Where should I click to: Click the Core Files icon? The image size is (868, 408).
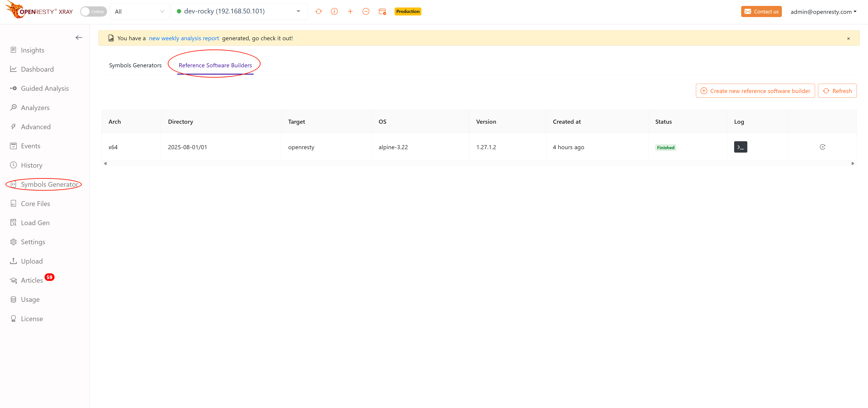[x=13, y=203]
